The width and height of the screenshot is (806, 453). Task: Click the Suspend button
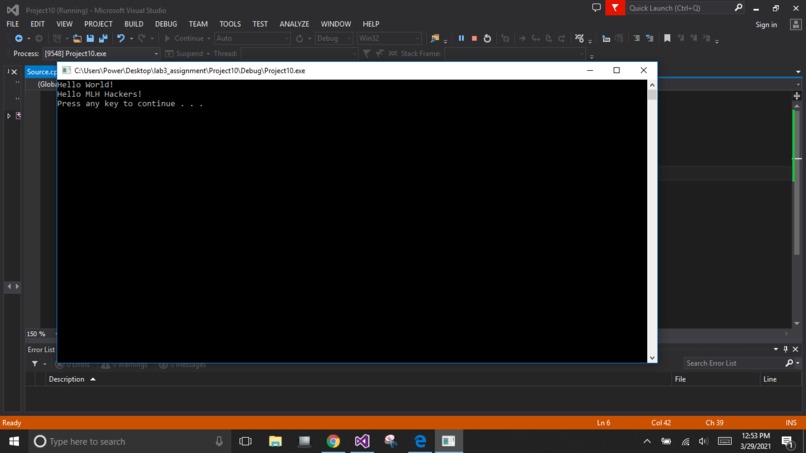coord(185,53)
